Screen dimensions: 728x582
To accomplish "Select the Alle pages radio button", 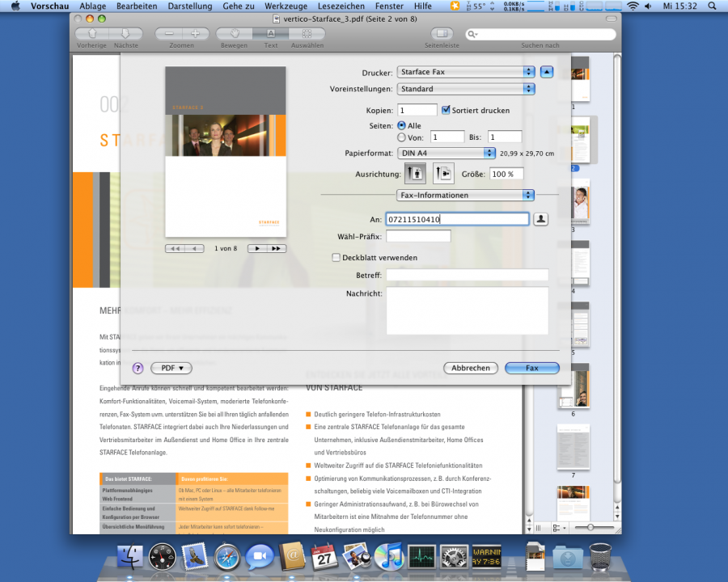I will tap(401, 125).
